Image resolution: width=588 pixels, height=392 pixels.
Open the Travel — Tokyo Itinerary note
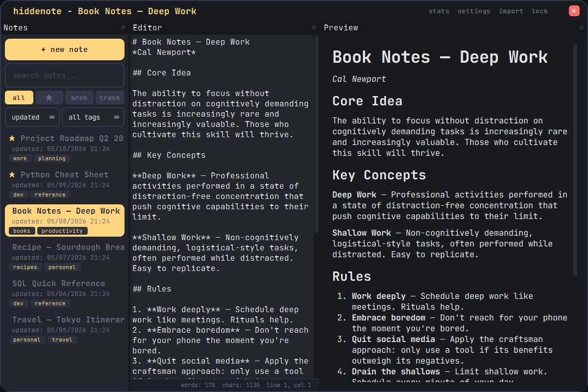[x=65, y=329]
